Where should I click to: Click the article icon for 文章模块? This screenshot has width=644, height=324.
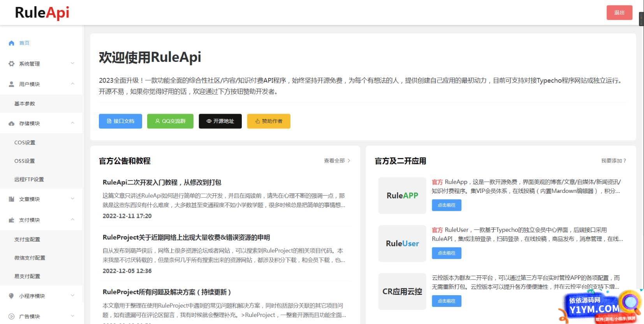click(11, 199)
